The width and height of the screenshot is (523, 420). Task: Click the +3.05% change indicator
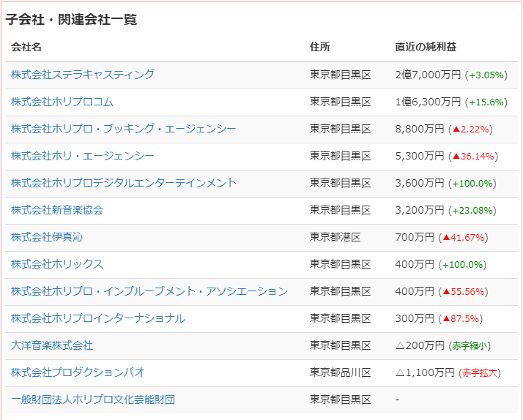pos(486,75)
